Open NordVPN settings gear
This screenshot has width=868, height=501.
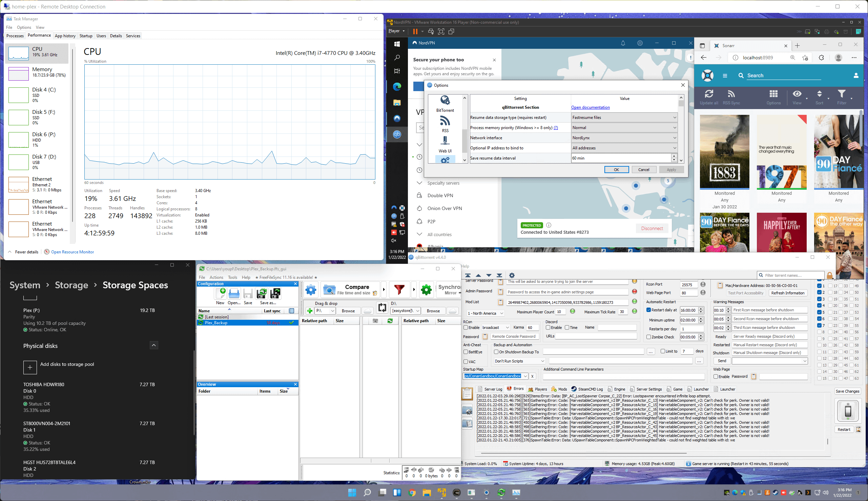click(x=640, y=43)
